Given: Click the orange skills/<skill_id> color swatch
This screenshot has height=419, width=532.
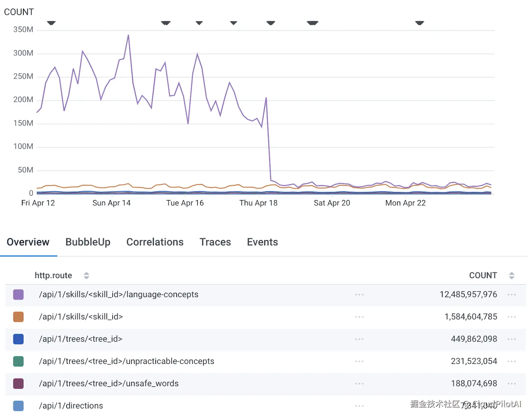Looking at the screenshot, I should coord(18,317).
